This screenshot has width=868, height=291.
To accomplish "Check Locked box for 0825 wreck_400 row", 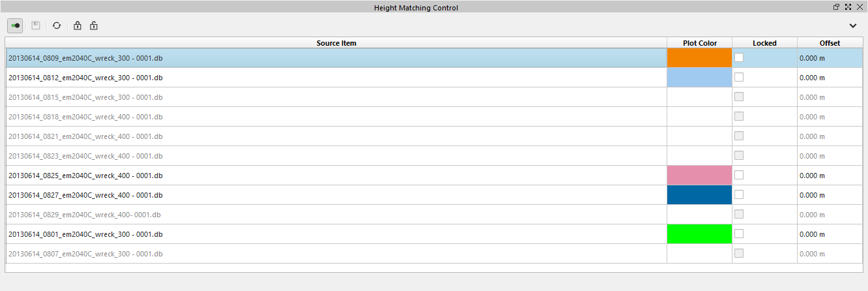I will (739, 175).
